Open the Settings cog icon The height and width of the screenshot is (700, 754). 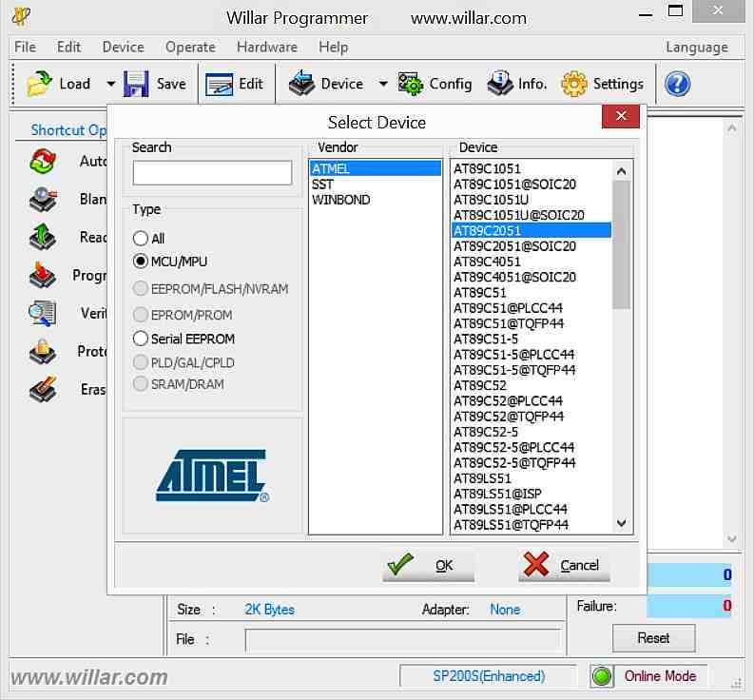tap(574, 84)
